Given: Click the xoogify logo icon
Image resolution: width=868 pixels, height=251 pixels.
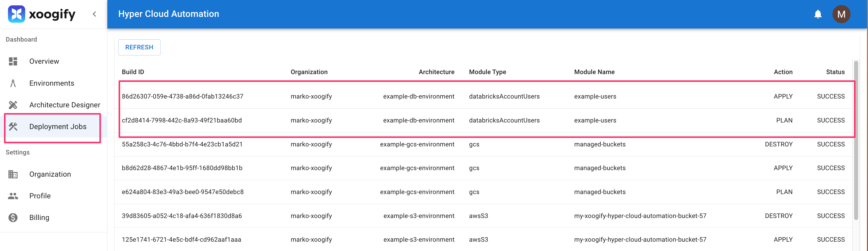Looking at the screenshot, I should tap(16, 14).
